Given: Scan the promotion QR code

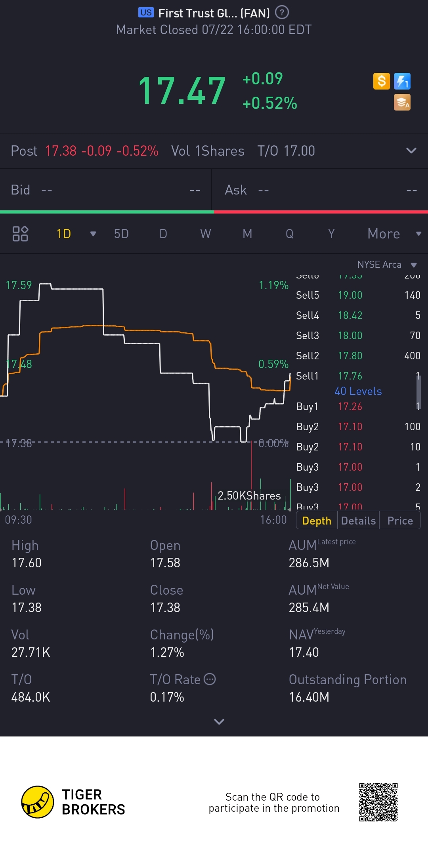Looking at the screenshot, I should pos(378,802).
